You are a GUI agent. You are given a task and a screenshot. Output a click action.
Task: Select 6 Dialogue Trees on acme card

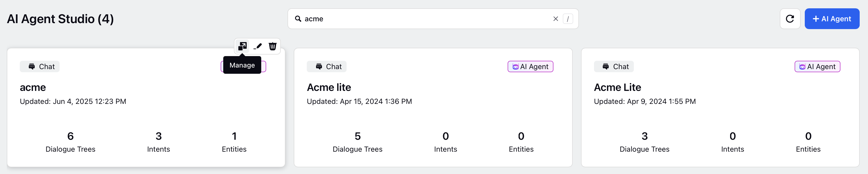[x=71, y=142]
